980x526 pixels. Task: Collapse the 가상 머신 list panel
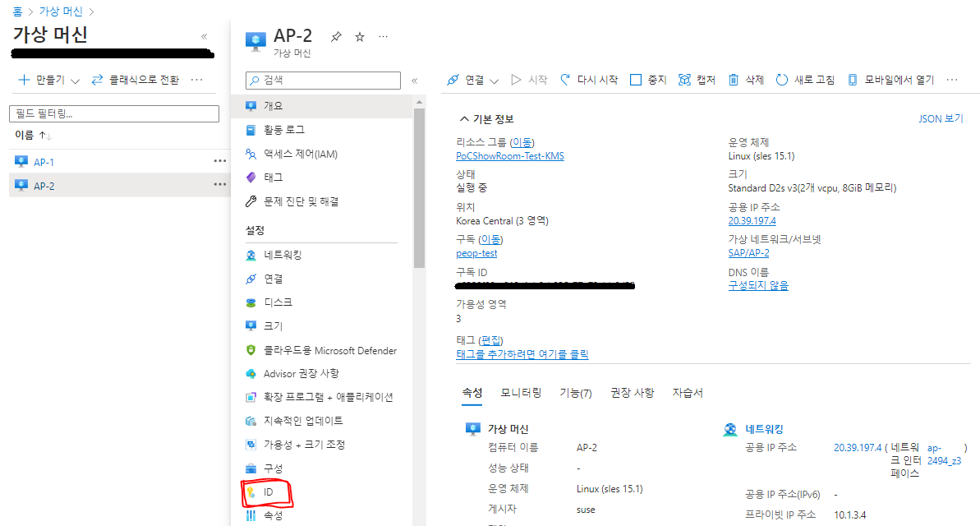[204, 37]
